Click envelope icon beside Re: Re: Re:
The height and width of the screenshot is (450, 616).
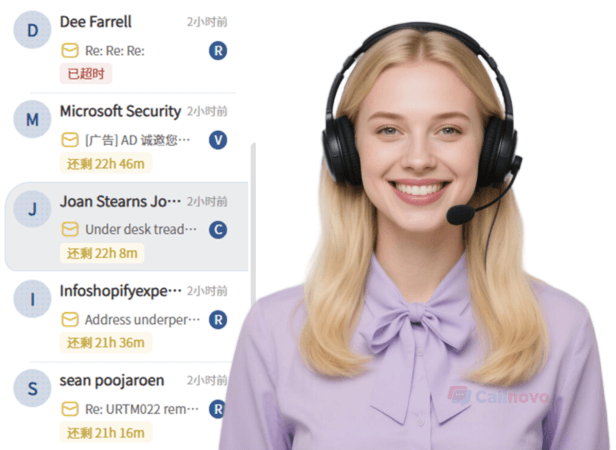pyautogui.click(x=70, y=51)
